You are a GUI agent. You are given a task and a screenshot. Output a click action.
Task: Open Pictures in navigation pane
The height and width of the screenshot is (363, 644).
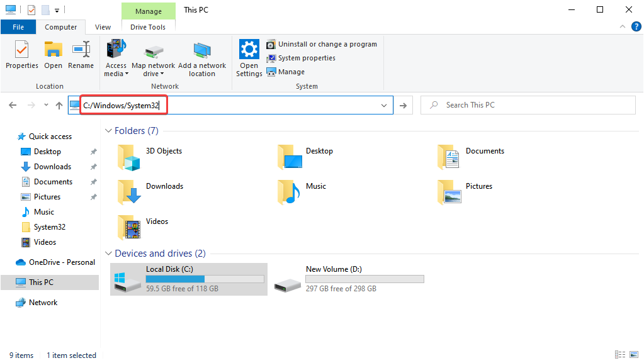(x=41, y=197)
